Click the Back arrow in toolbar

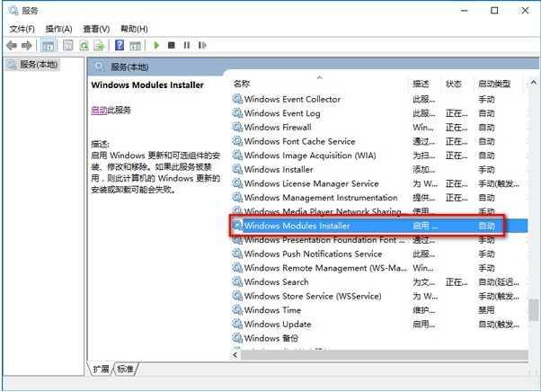pos(12,45)
